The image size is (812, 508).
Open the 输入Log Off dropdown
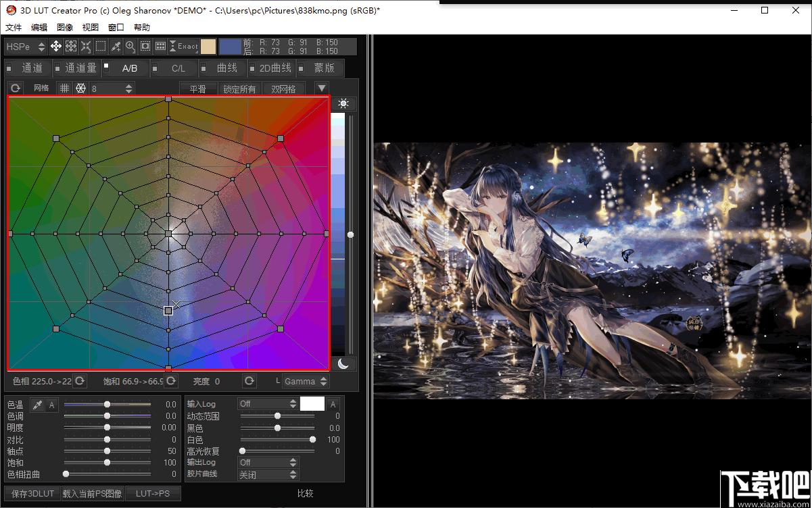[x=268, y=404]
